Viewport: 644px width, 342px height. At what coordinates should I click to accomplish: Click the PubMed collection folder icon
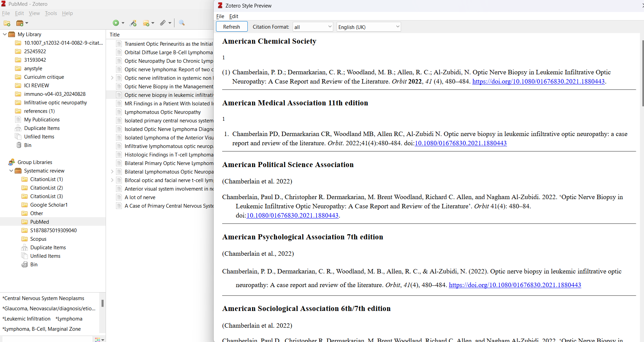coord(25,222)
